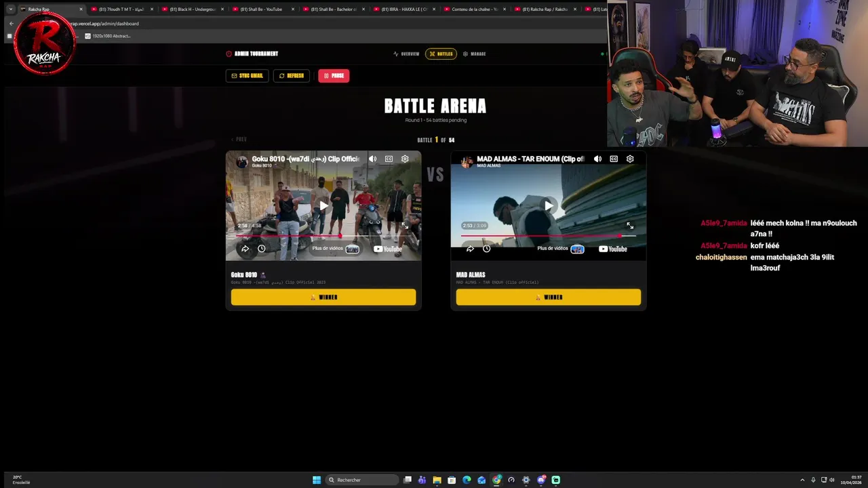The width and height of the screenshot is (868, 488).
Task: Go back in browser history
Action: (11, 23)
